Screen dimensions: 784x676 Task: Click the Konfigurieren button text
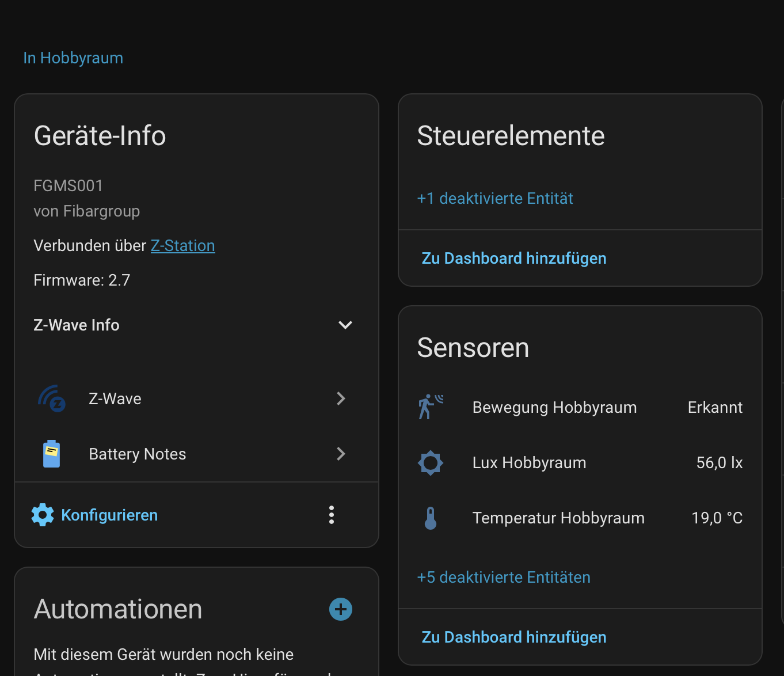[x=109, y=515]
